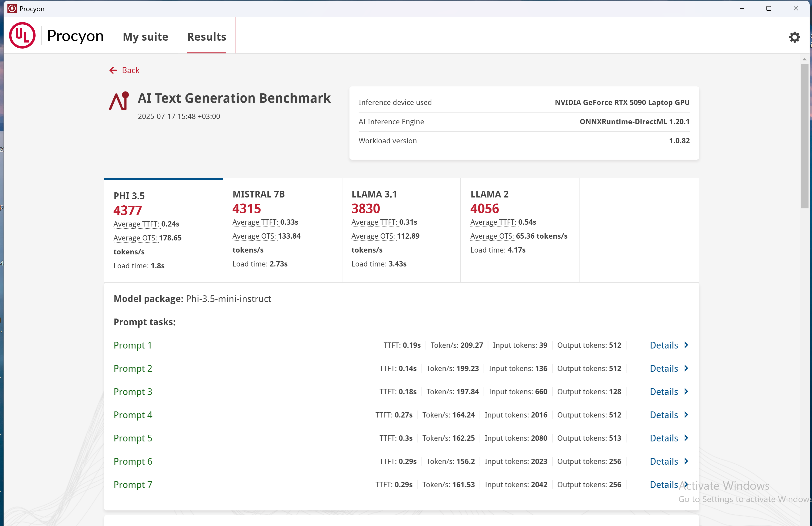Click the Prompt 4 label
The width and height of the screenshot is (812, 526).
point(133,415)
